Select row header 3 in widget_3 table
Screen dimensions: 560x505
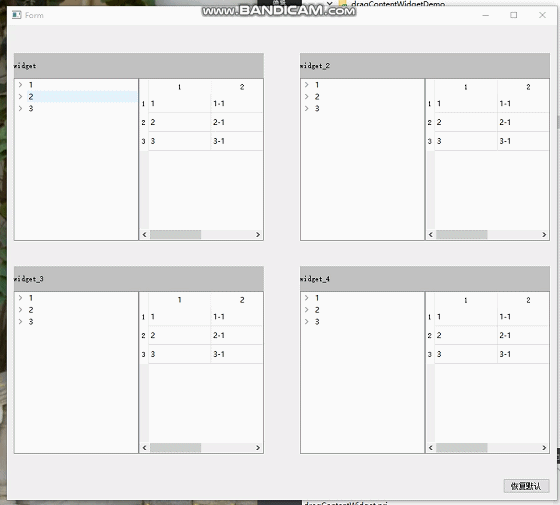144,354
